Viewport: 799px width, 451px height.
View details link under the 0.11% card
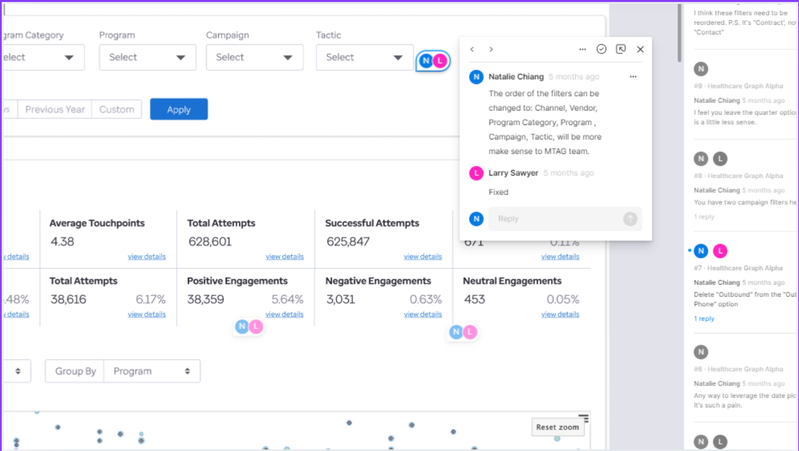tap(560, 256)
